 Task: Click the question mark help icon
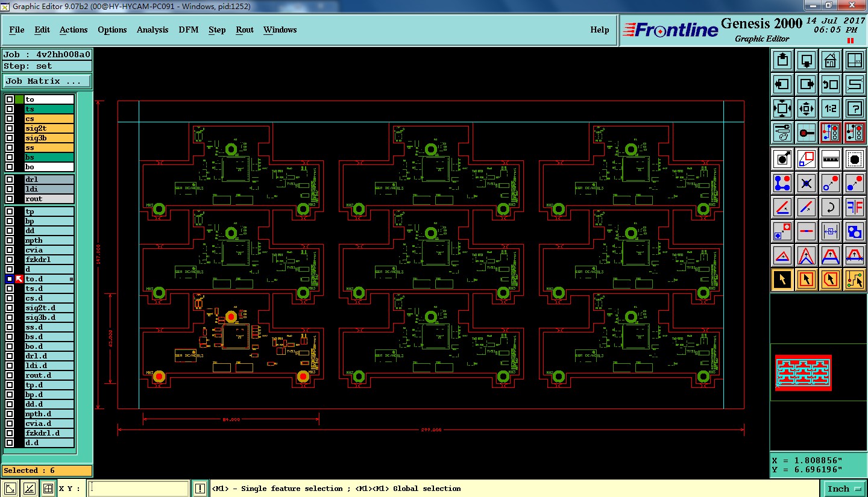(855, 108)
